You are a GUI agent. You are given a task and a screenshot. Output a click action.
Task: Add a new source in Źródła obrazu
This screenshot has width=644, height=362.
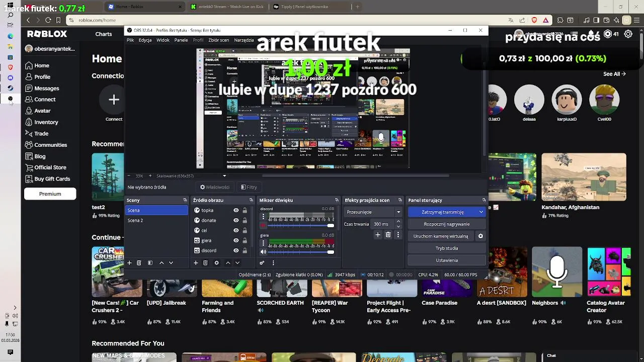click(196, 263)
